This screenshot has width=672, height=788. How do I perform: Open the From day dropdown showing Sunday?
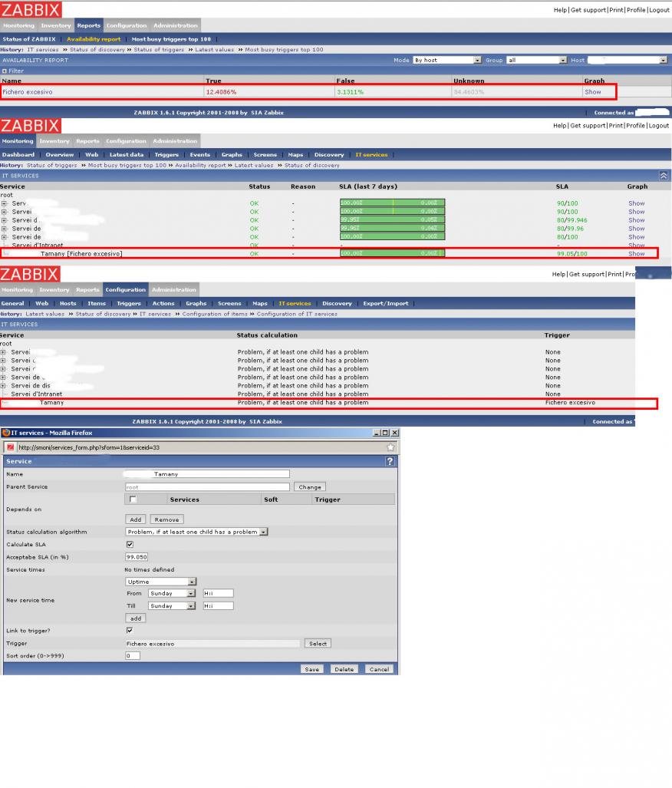pyautogui.click(x=171, y=594)
